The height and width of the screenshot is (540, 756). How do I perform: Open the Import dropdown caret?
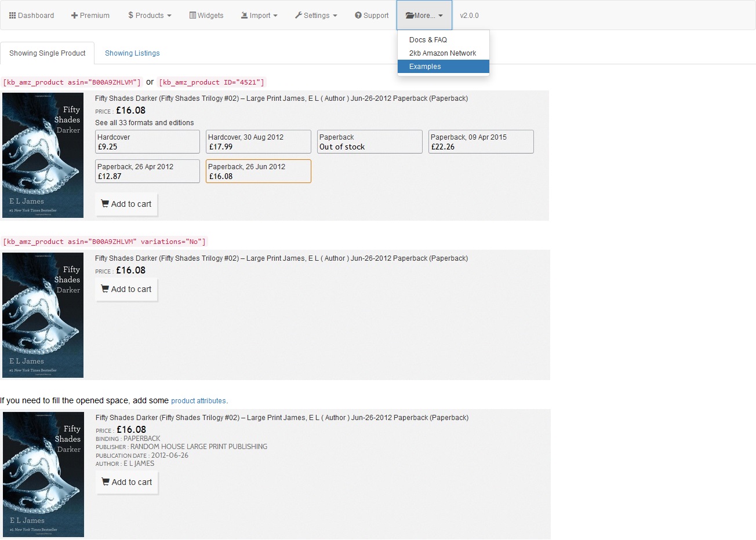pos(275,16)
